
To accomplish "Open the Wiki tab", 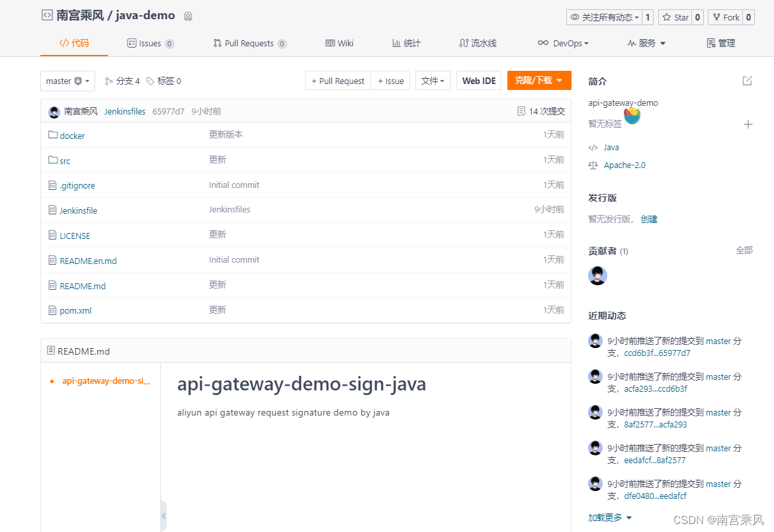I will click(339, 44).
